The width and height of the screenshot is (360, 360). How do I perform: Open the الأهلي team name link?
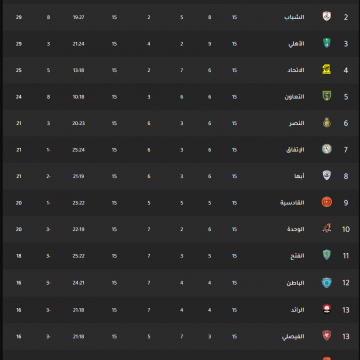(x=296, y=44)
